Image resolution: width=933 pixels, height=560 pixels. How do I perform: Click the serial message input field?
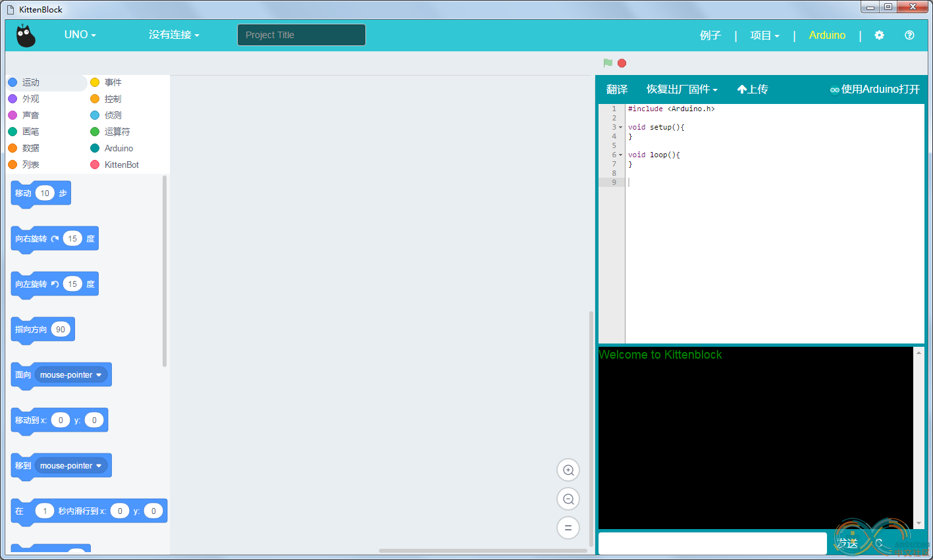tap(712, 544)
